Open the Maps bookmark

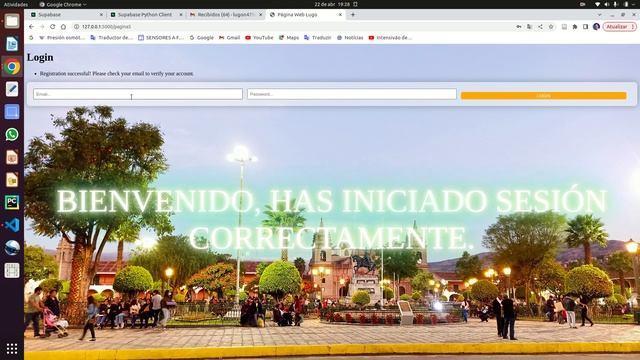289,38
